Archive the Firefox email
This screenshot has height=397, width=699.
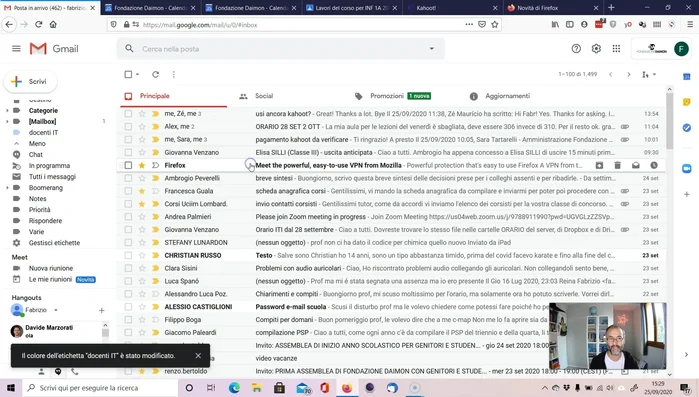pyautogui.click(x=599, y=165)
